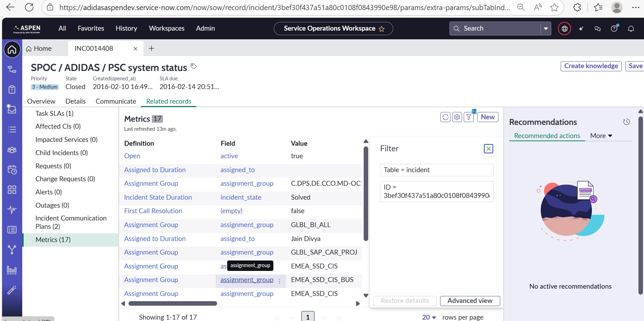Viewport: 644px width, 321px height.
Task: Click the tag icon beside incident title
Action: pos(194,66)
